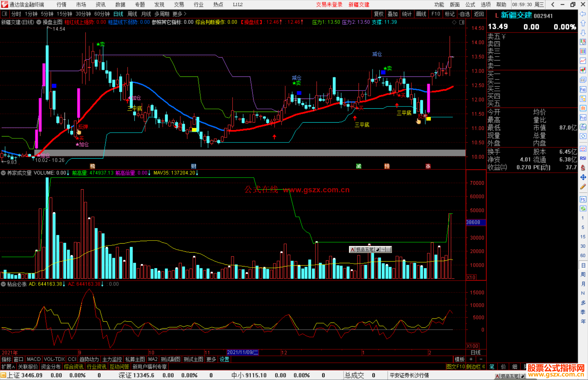Zoom in chart with plus button
This screenshot has height=380, width=588.
coord(471,360)
